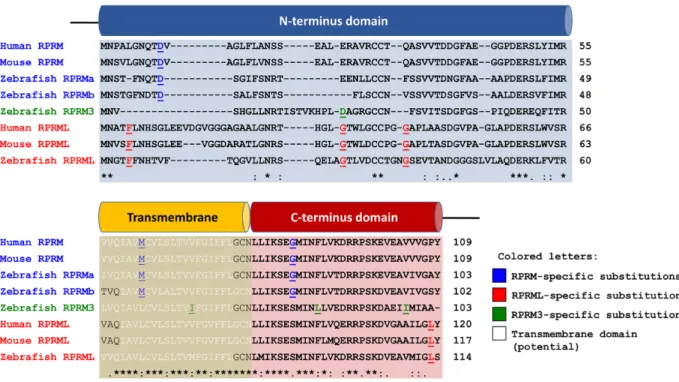Click Zebrafish RPRMa label in upper alignment
Viewport: 679px width, 382px height.
[x=47, y=79]
